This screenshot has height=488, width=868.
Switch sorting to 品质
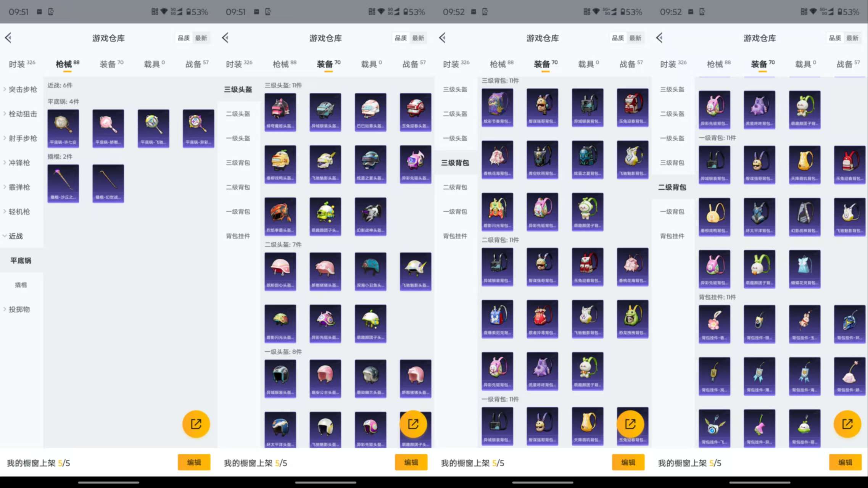183,38
